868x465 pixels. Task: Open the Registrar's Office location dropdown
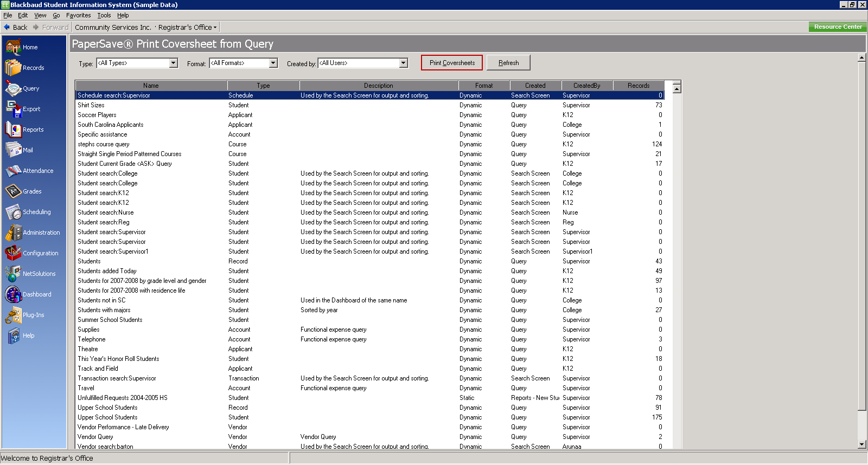(187, 27)
